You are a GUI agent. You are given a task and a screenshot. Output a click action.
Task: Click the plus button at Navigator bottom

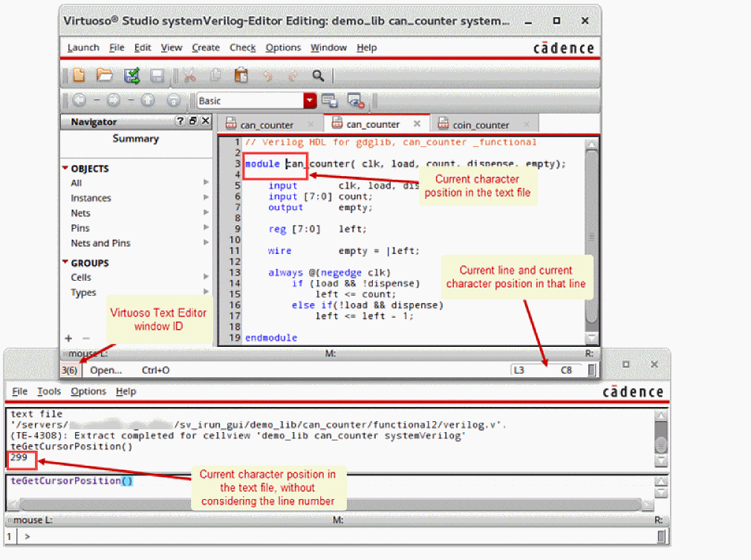pyautogui.click(x=69, y=338)
